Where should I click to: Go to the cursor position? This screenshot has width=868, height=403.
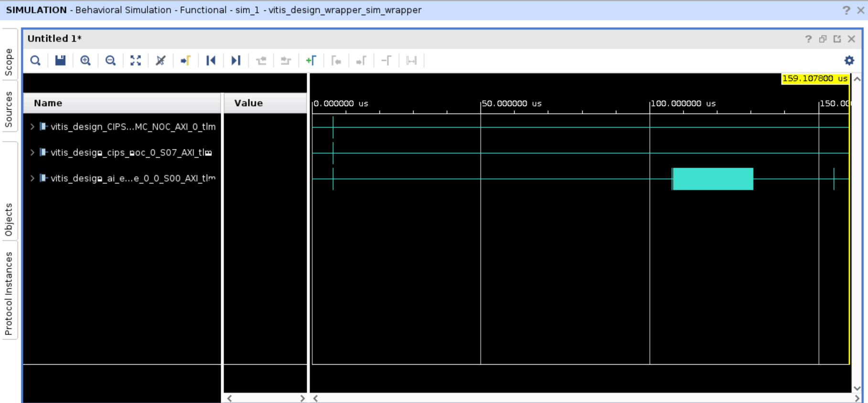click(185, 61)
